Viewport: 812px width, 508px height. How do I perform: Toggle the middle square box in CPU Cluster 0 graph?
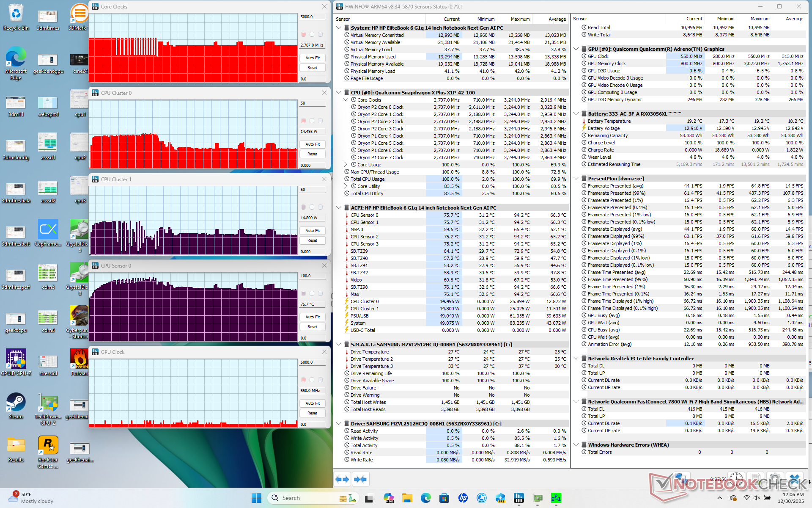point(312,121)
